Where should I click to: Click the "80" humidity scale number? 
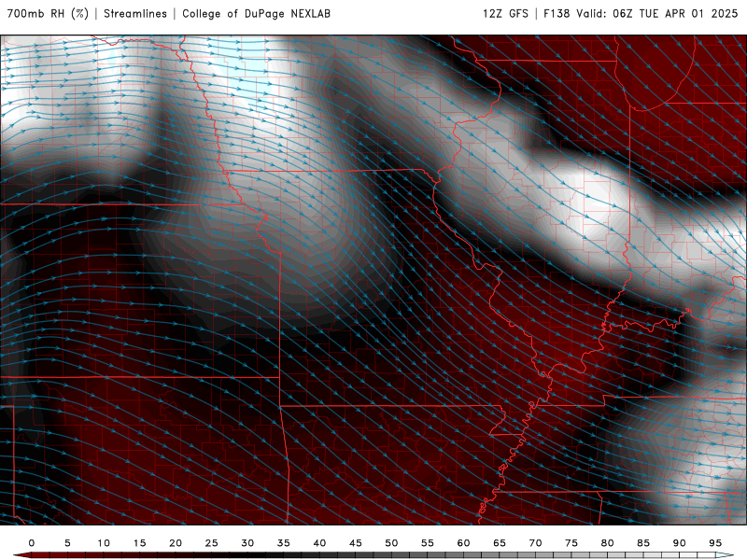pyautogui.click(x=607, y=543)
